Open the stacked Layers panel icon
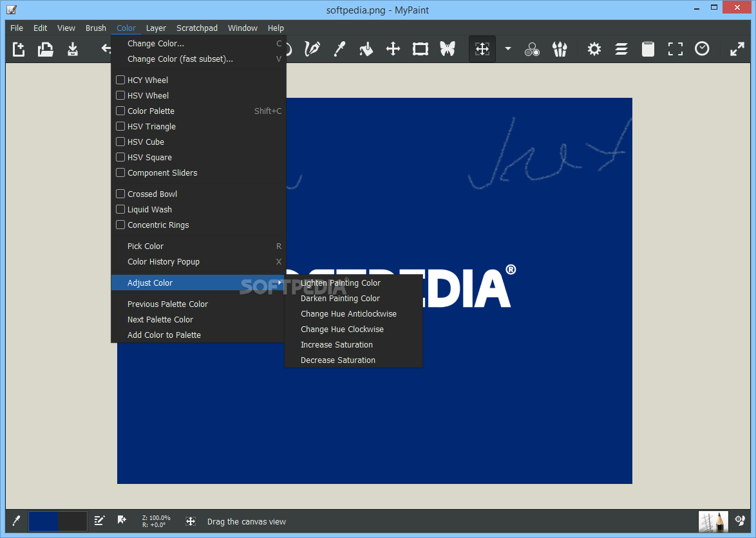756x538 pixels. [x=621, y=49]
